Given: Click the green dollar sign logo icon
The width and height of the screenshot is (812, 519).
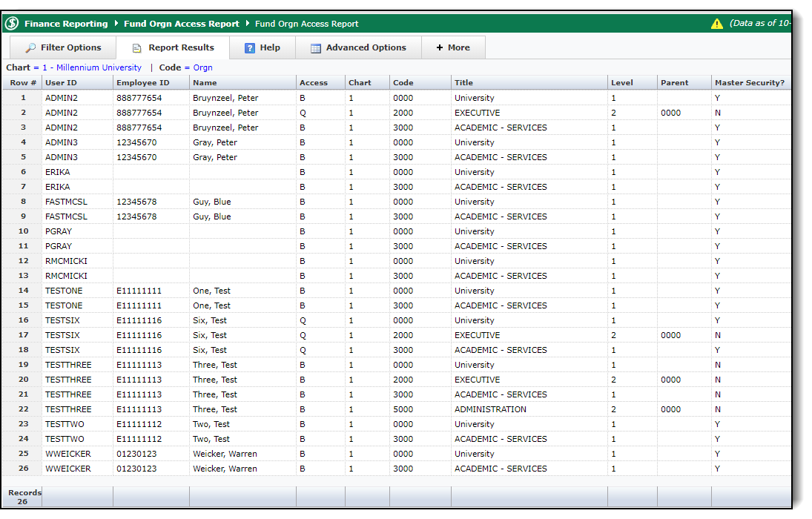Looking at the screenshot, I should 12,24.
